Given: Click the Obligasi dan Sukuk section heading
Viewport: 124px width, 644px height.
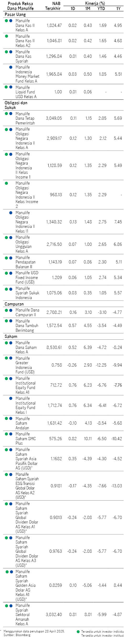Looking at the screenshot, I should [x=16, y=105].
